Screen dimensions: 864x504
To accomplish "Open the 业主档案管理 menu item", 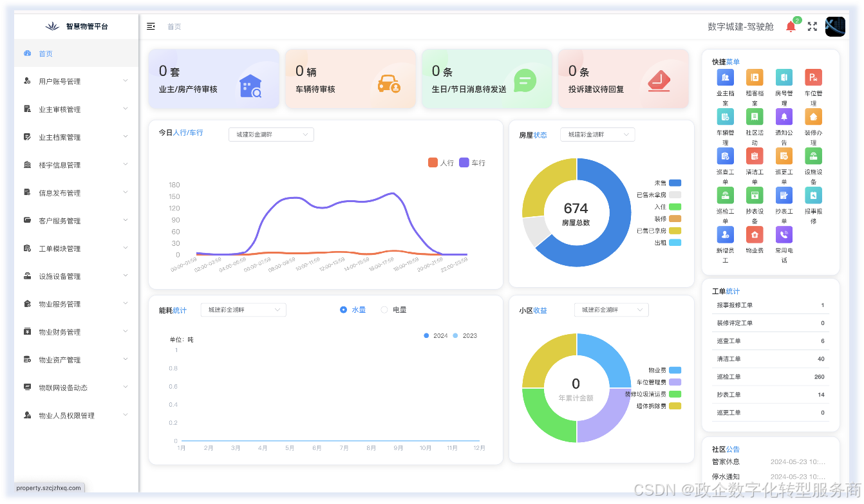I will 76,137.
